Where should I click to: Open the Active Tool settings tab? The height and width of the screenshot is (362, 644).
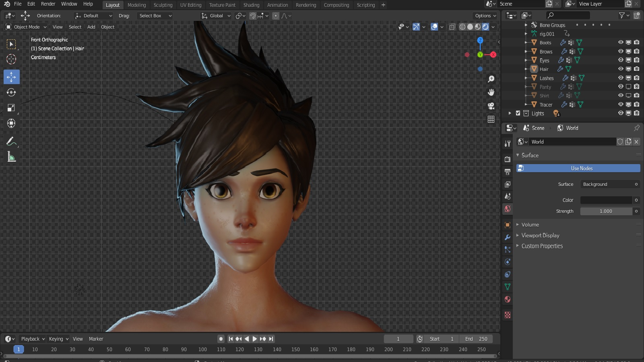pyautogui.click(x=508, y=144)
